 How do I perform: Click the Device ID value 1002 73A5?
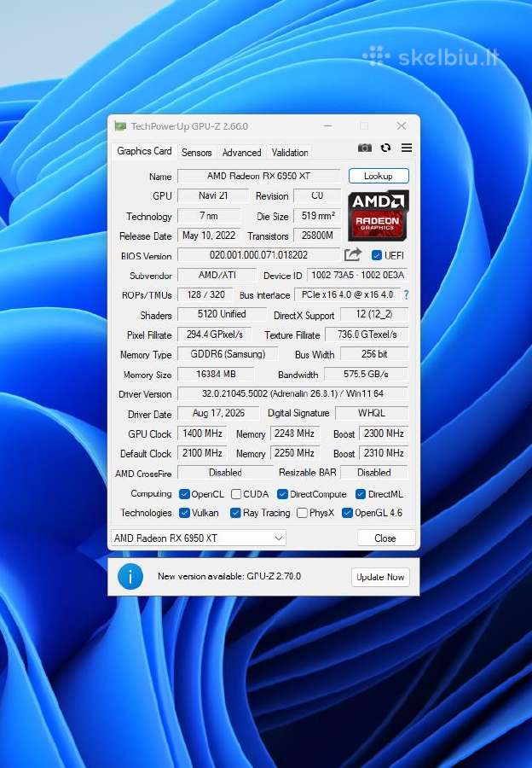[x=357, y=275]
